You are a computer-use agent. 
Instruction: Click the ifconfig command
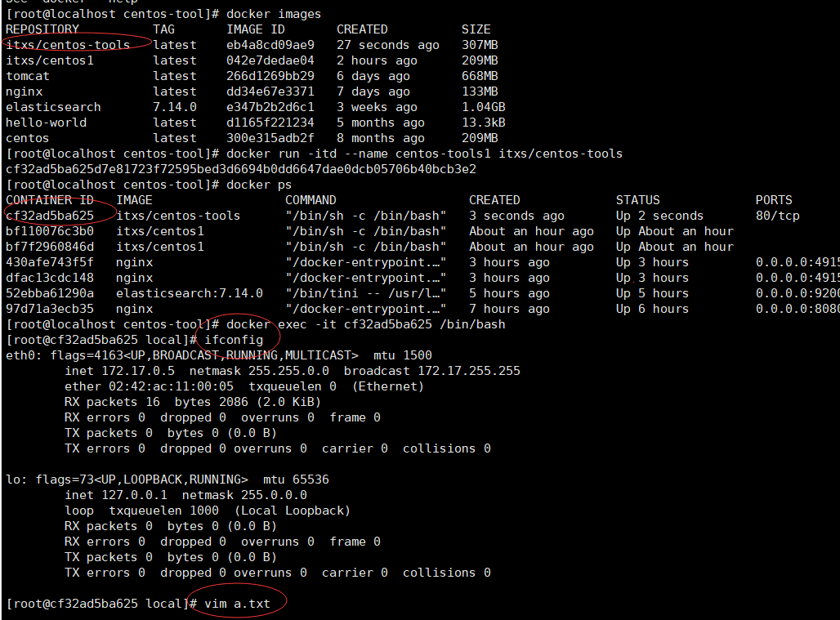[234, 340]
